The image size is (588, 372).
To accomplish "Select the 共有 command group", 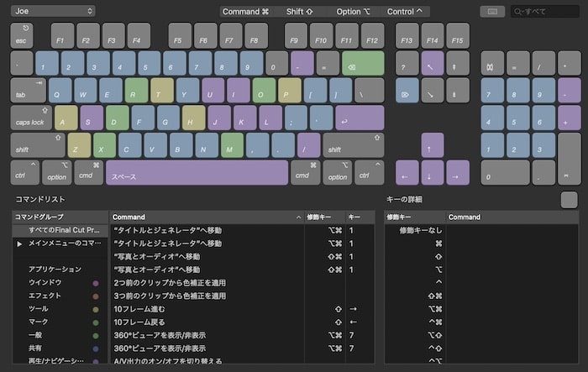I will (x=60, y=348).
